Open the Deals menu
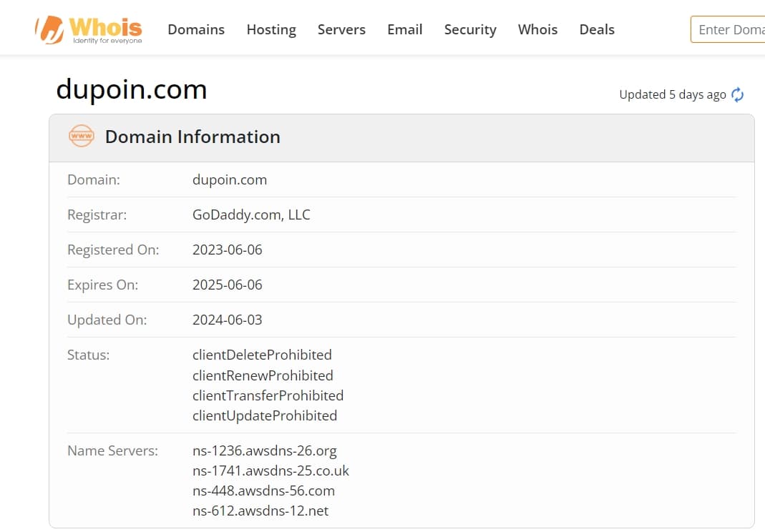 click(x=597, y=30)
